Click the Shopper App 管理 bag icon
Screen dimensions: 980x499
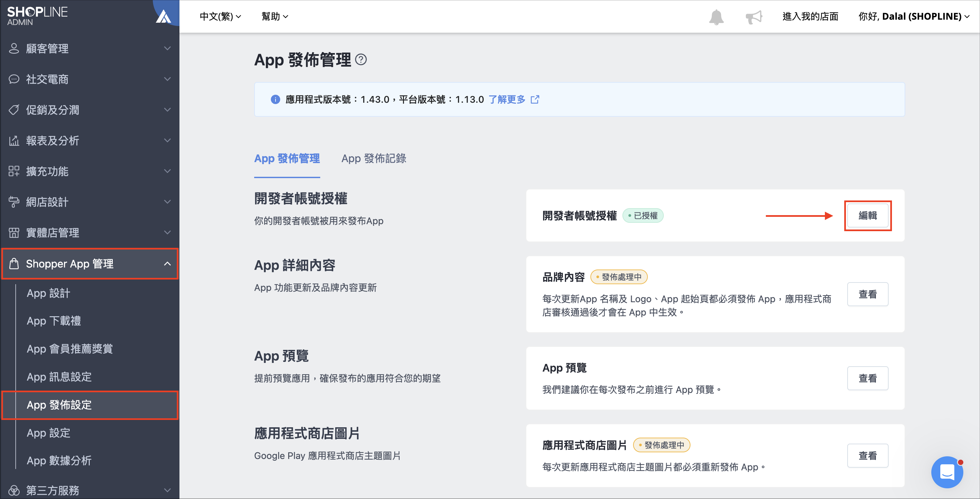pyautogui.click(x=14, y=264)
